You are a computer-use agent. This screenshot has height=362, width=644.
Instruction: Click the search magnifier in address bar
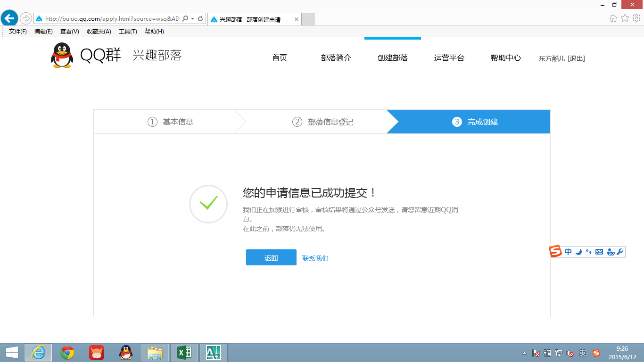tap(185, 19)
